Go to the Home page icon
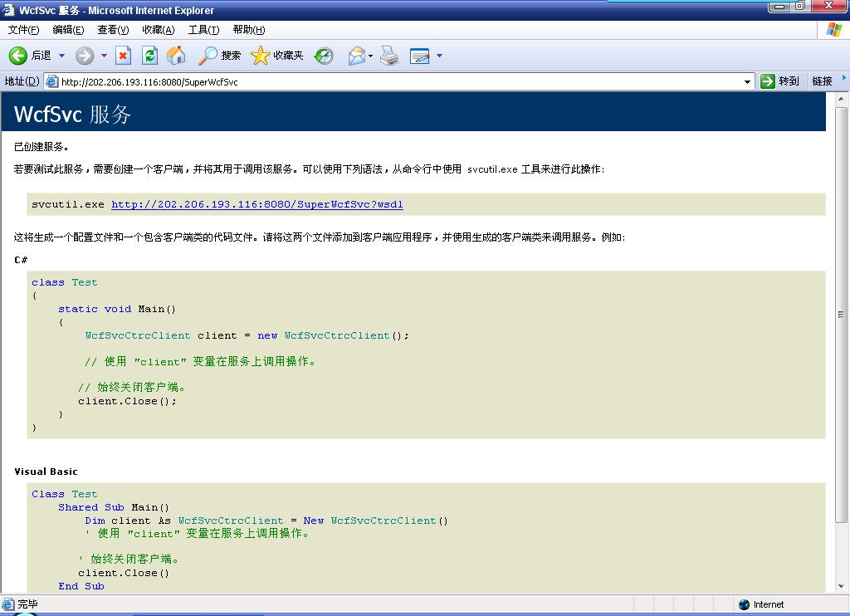Viewport: 850px width, 616px height. click(x=176, y=56)
